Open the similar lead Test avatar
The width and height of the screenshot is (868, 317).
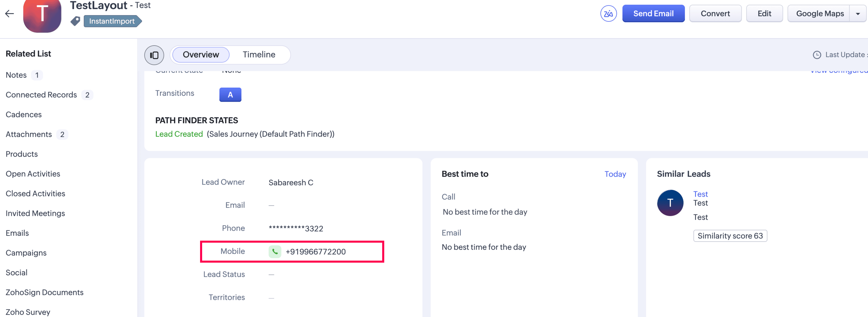click(x=670, y=203)
